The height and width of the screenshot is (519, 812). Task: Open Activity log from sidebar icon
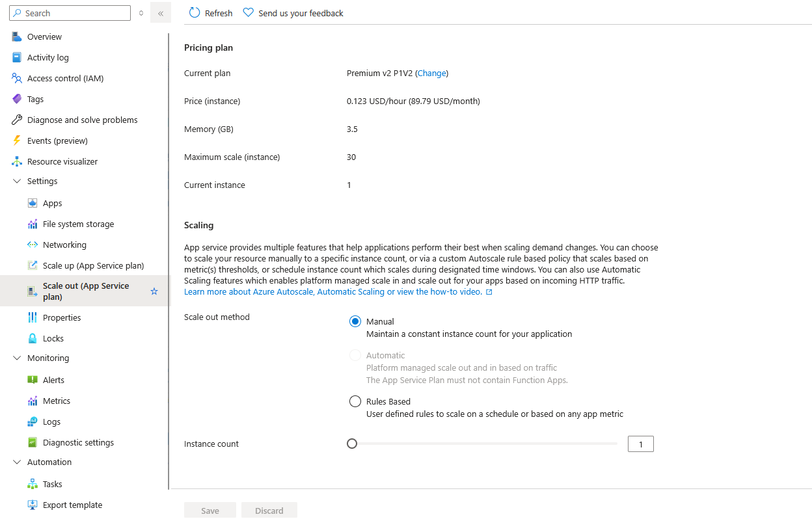(17, 57)
